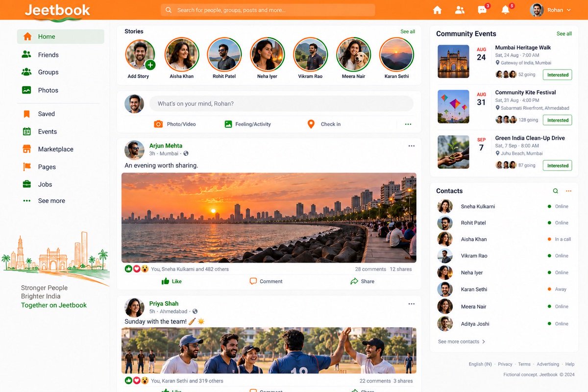The height and width of the screenshot is (392, 588).
Task: View Meera Nair's story
Action: tap(354, 54)
